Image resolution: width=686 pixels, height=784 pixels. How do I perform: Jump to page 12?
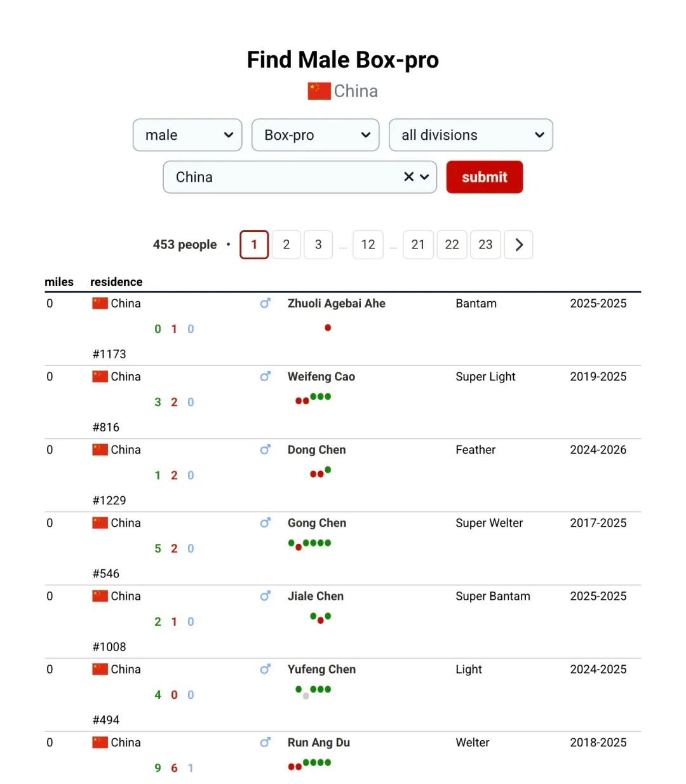click(368, 245)
